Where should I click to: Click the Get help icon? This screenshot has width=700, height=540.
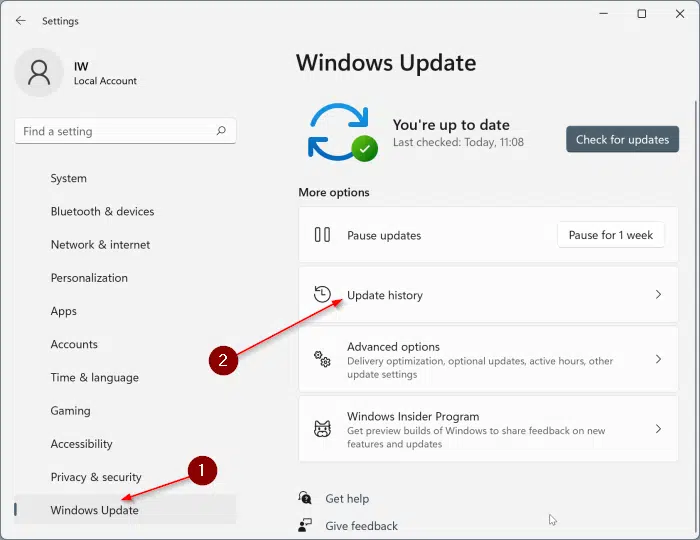pos(305,498)
